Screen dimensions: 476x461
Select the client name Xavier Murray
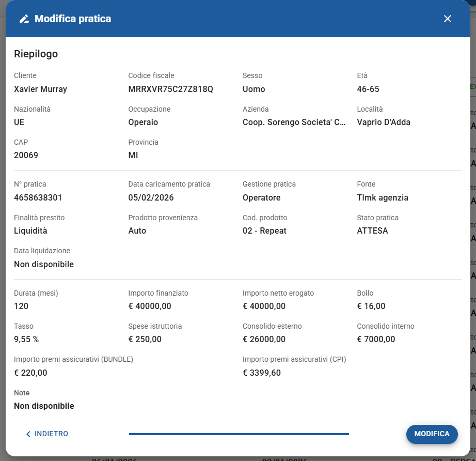40,89
